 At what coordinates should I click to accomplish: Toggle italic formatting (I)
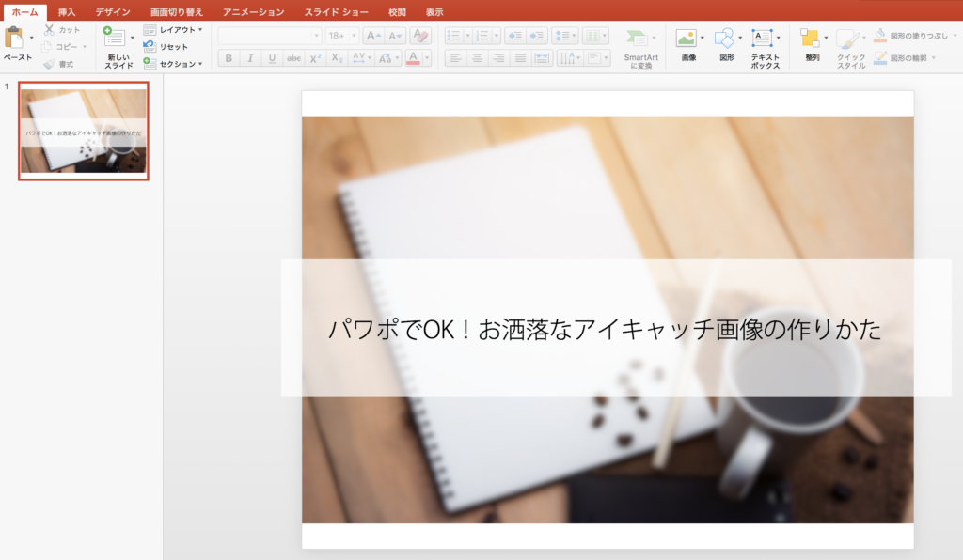[250, 58]
